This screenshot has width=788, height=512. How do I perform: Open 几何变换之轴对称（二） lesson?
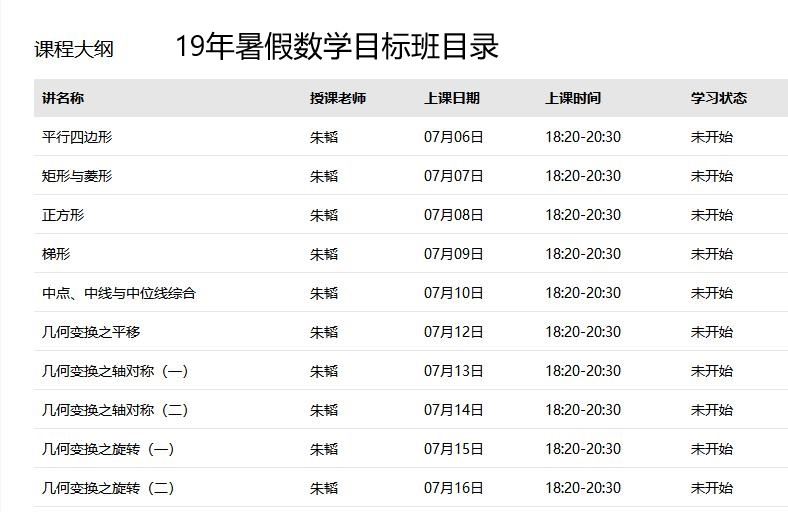pos(115,410)
